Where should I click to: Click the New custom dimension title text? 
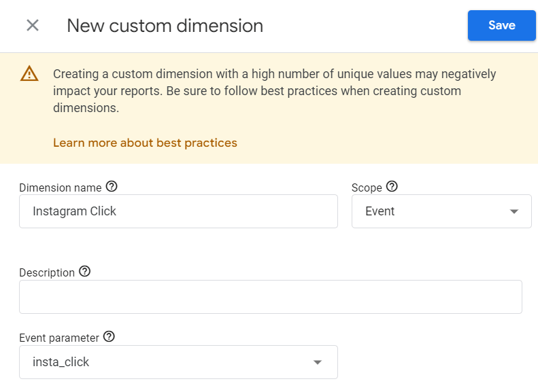(165, 26)
